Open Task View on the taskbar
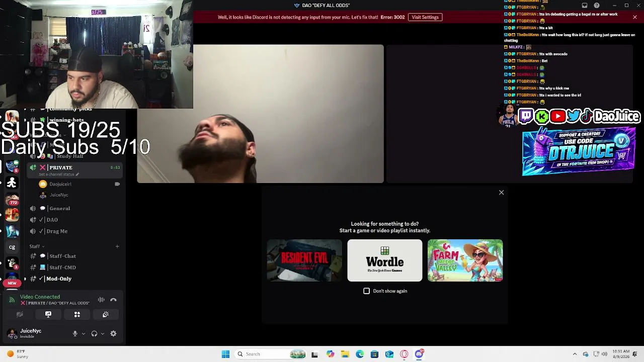The width and height of the screenshot is (644, 362). click(314, 354)
